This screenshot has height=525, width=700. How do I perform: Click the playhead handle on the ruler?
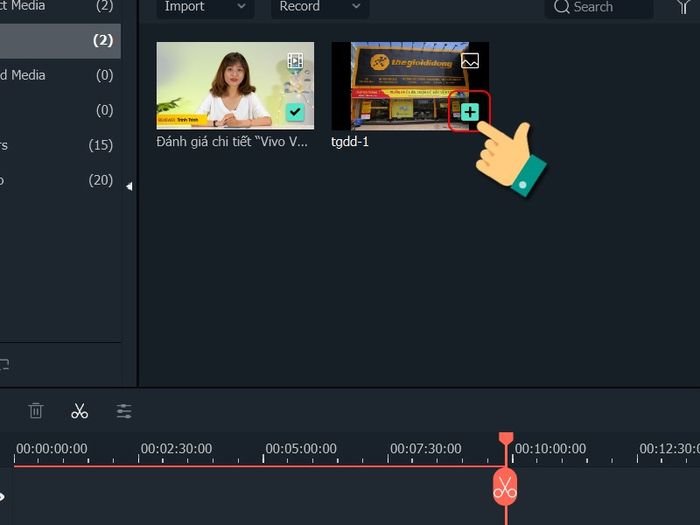point(506,438)
